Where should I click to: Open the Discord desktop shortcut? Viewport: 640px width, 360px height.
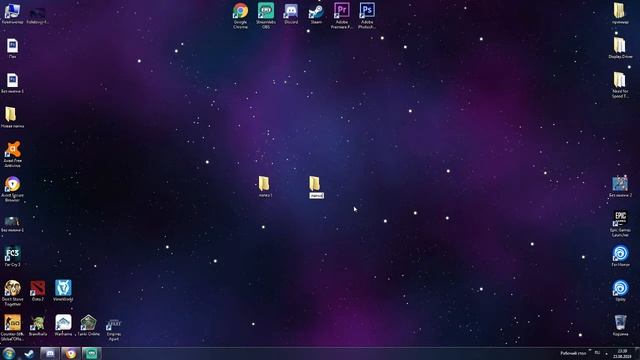pyautogui.click(x=291, y=13)
